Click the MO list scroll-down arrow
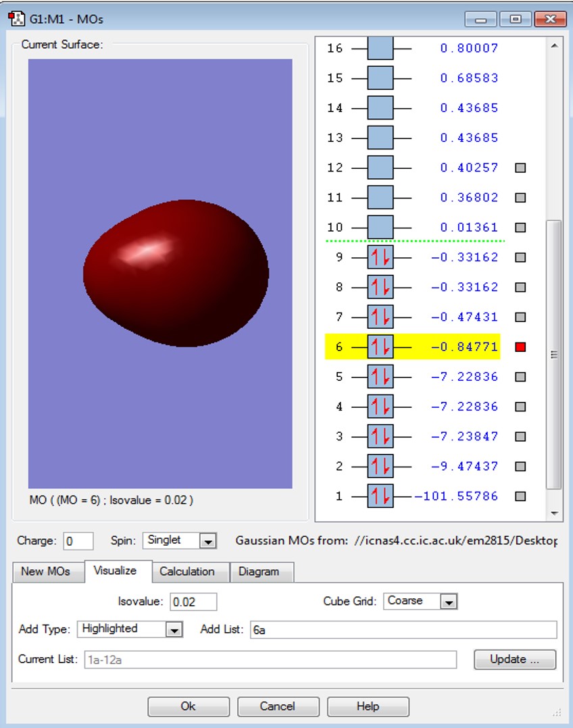 coord(554,513)
